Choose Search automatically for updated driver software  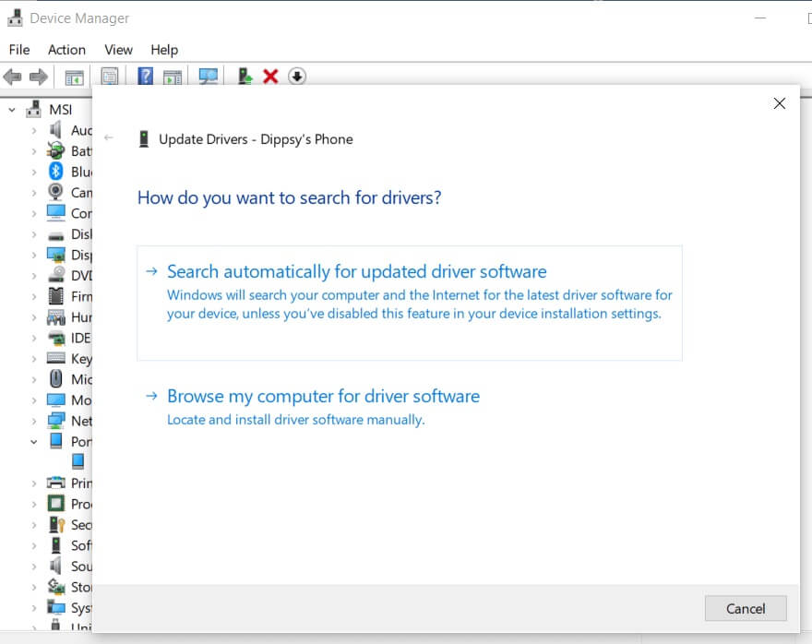pyautogui.click(x=356, y=272)
